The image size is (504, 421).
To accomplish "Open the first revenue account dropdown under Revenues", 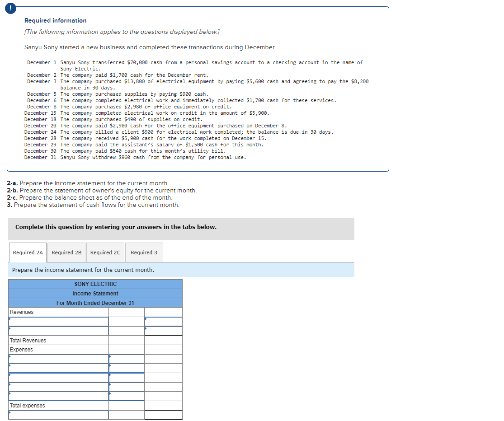I will [x=59, y=321].
